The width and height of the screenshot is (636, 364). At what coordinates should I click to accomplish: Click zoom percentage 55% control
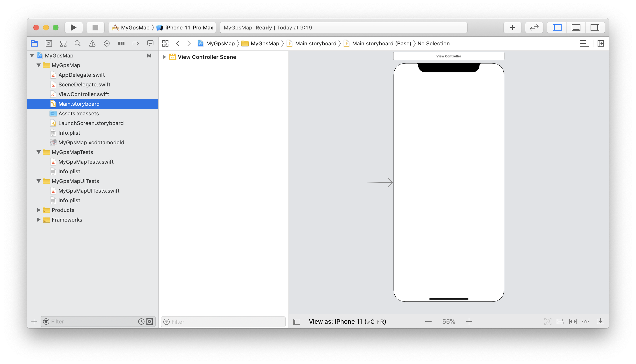[x=448, y=321]
